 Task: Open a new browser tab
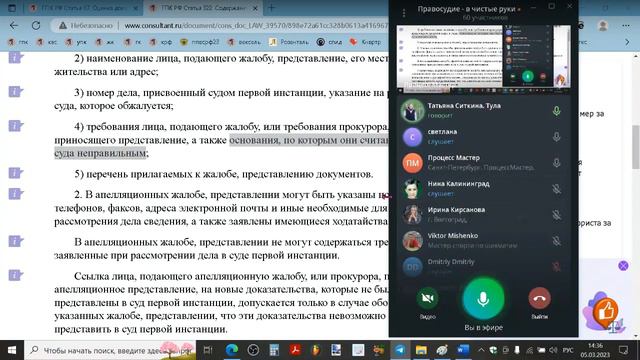point(271,8)
